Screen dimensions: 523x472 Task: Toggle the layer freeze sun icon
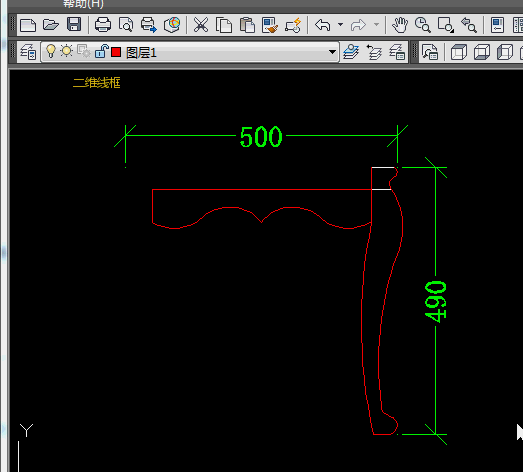[x=66, y=51]
